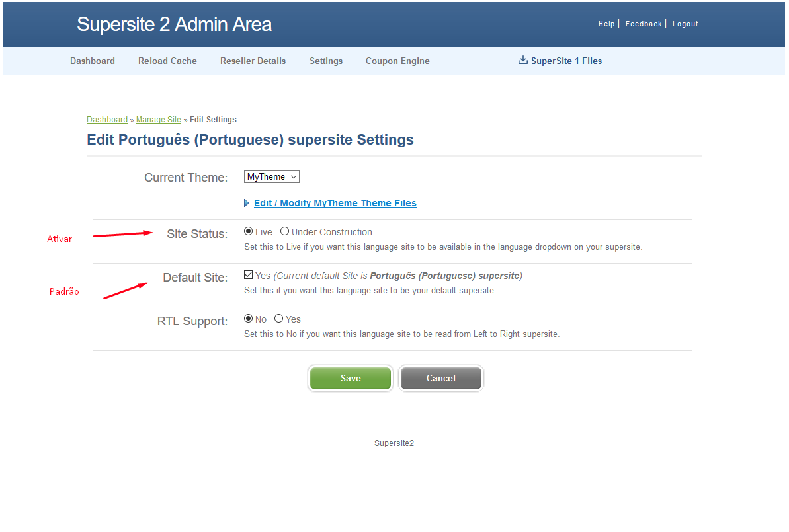Follow the Manage Site breadcrumb link
The image size is (789, 532).
[x=159, y=120]
